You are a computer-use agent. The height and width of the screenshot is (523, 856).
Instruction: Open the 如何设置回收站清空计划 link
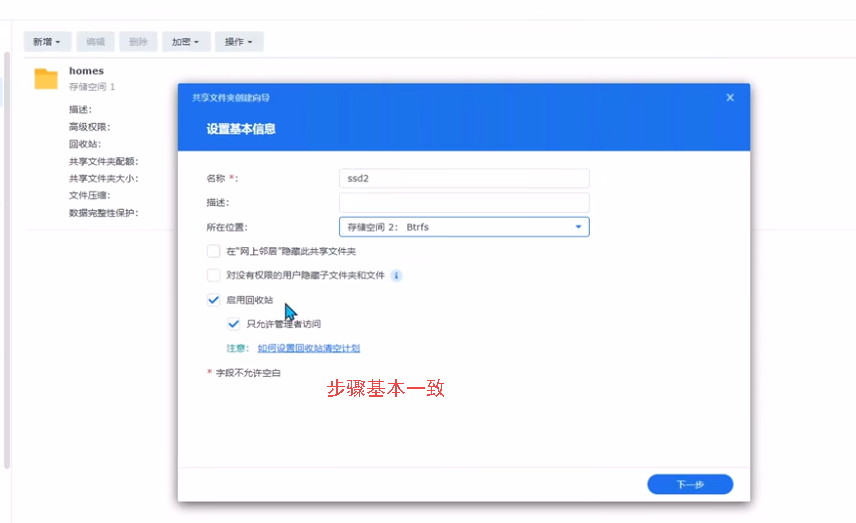click(308, 348)
